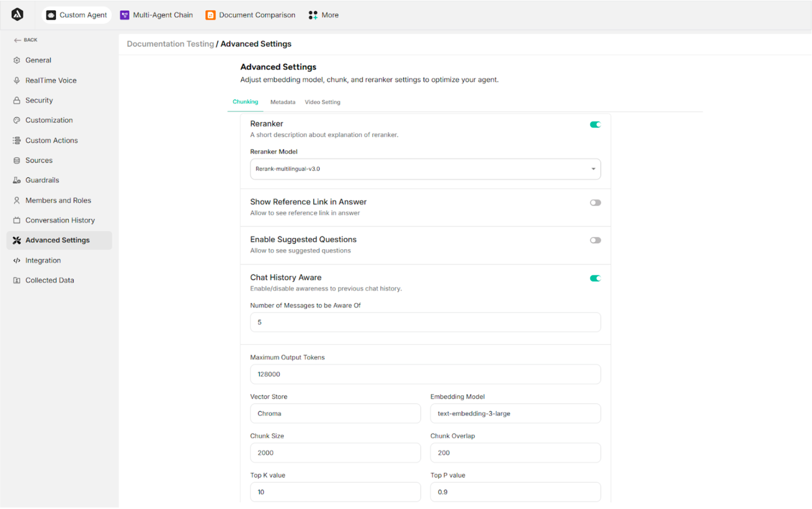Open Documentation Testing breadcrumb link
The height and width of the screenshot is (509, 812).
170,44
